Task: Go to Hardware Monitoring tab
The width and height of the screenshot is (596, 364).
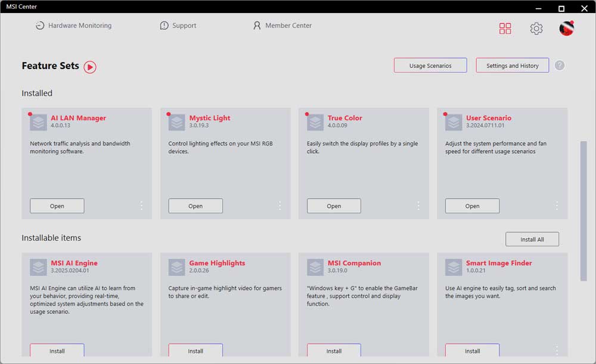Action: (x=73, y=26)
